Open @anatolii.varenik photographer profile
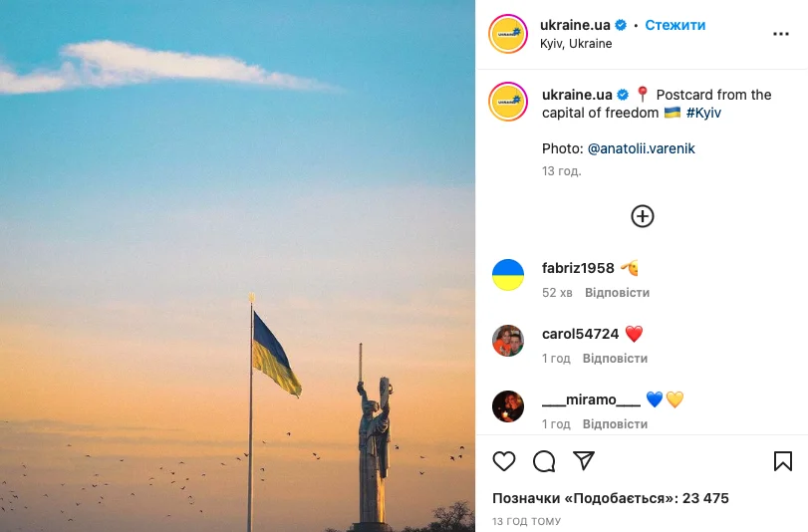Image resolution: width=808 pixels, height=532 pixels. click(641, 149)
